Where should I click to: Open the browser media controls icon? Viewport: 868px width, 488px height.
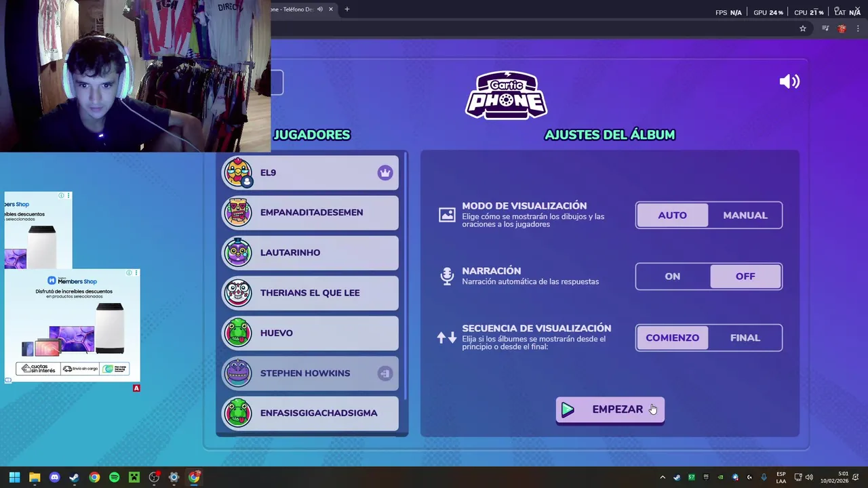coord(825,28)
